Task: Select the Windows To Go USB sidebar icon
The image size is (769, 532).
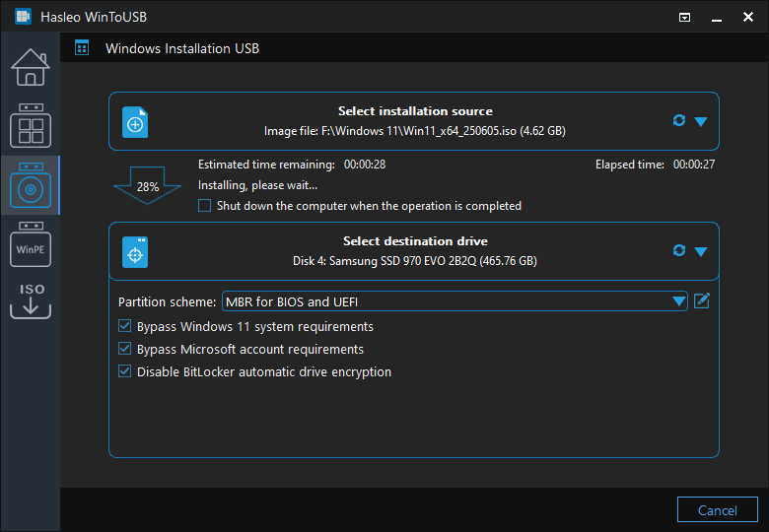Action: point(30,125)
